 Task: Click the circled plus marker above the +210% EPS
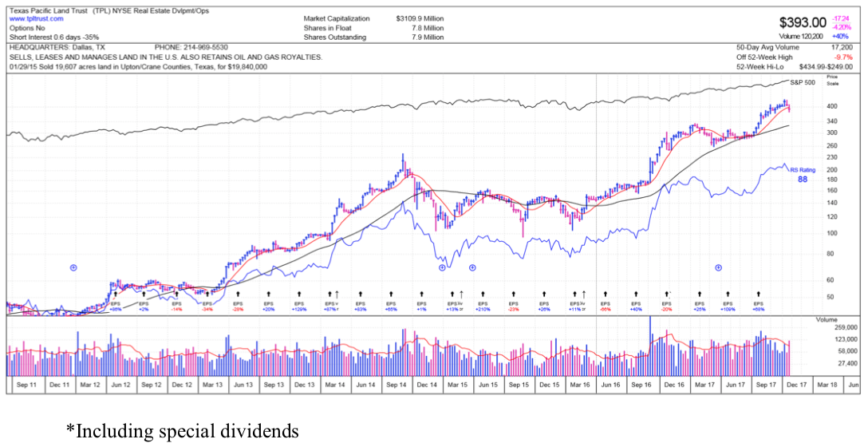coord(472,267)
